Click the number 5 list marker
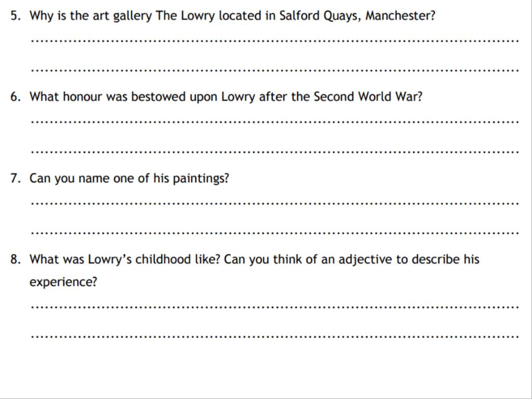 coord(16,16)
